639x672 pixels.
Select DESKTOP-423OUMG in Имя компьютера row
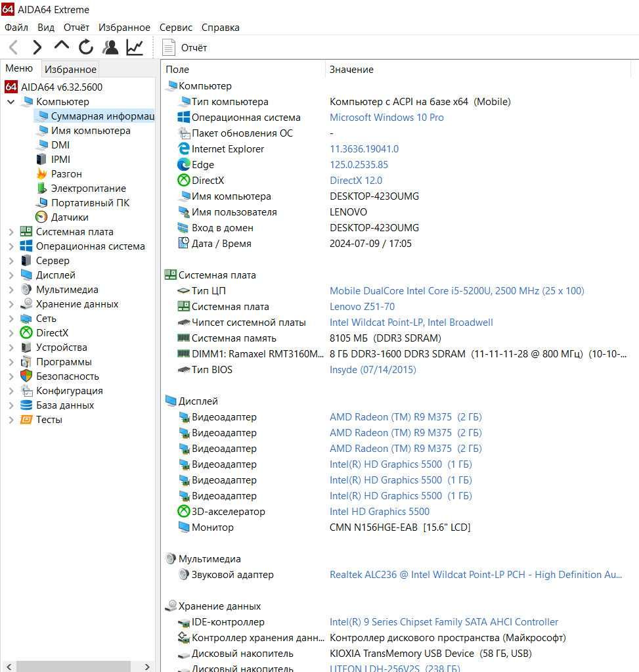[x=374, y=196]
